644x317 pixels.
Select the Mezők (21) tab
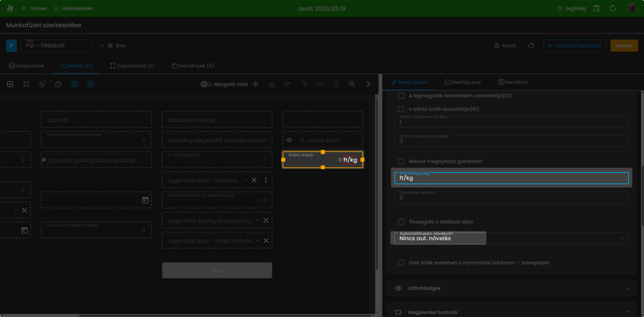coord(77,66)
